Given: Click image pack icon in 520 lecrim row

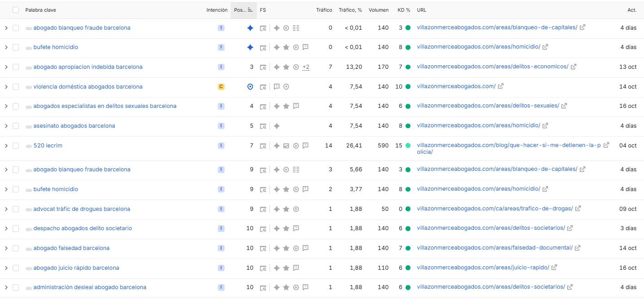Looking at the screenshot, I should click(x=286, y=146).
